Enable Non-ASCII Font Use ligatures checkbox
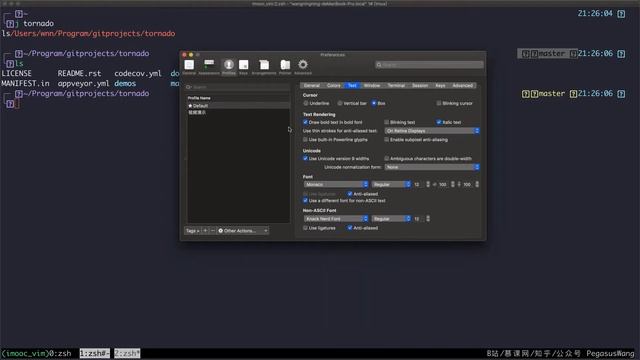 [305, 228]
